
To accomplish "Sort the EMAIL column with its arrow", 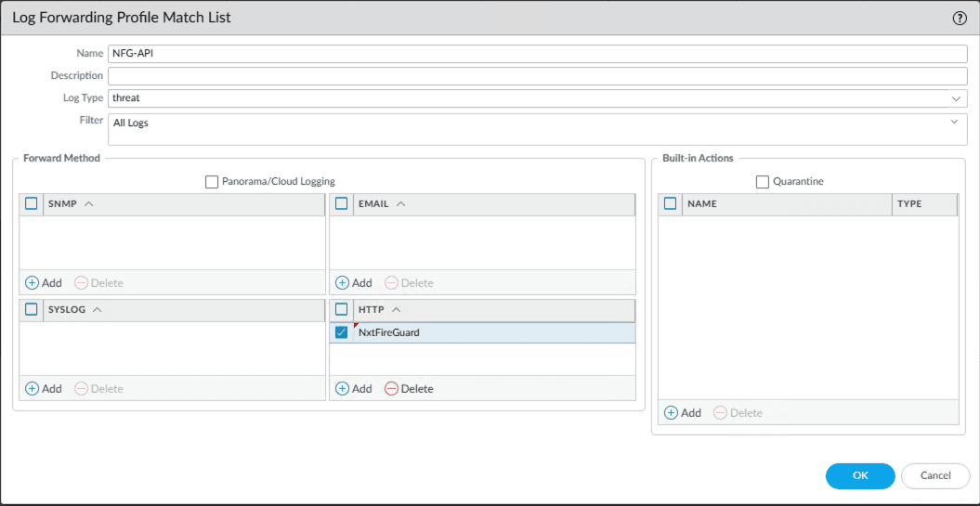I will point(400,203).
